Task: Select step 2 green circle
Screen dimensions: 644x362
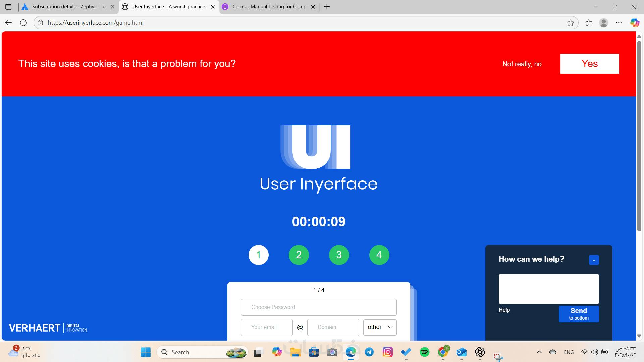Action: (299, 255)
